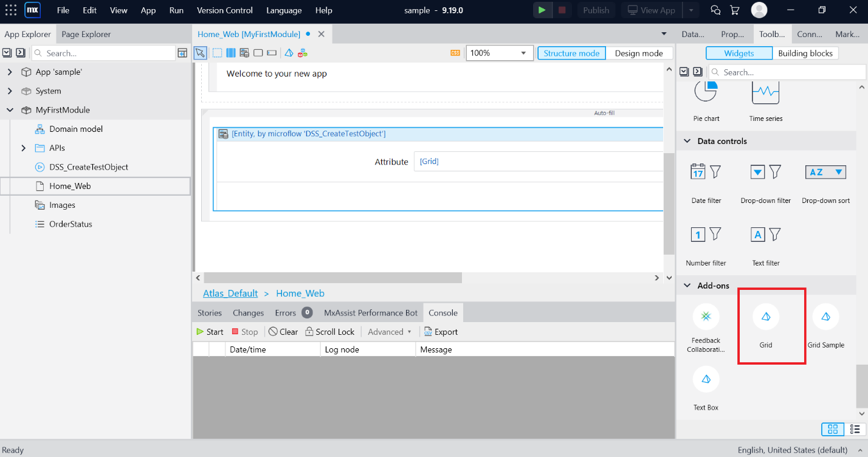Image resolution: width=868 pixels, height=457 pixels.
Task: Select the Pie chart widget
Action: (x=706, y=100)
